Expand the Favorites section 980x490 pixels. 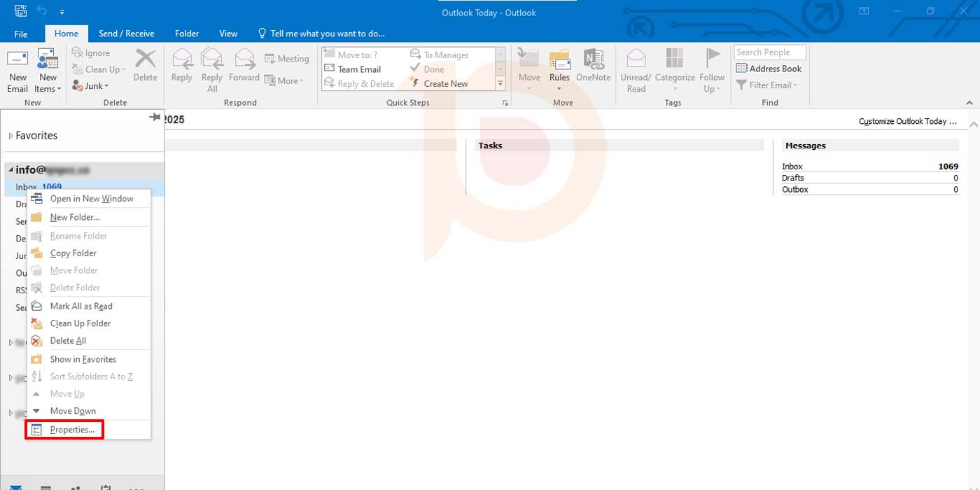10,136
